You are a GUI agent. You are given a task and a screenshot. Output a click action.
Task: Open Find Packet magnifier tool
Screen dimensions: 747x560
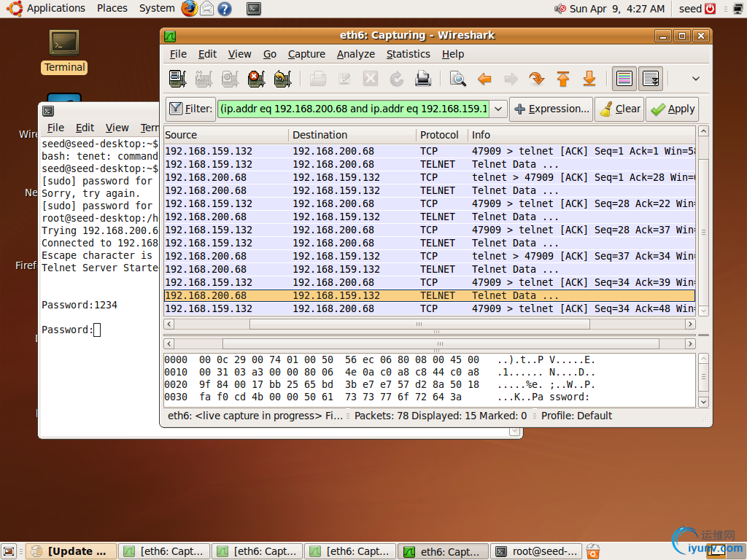coord(458,79)
